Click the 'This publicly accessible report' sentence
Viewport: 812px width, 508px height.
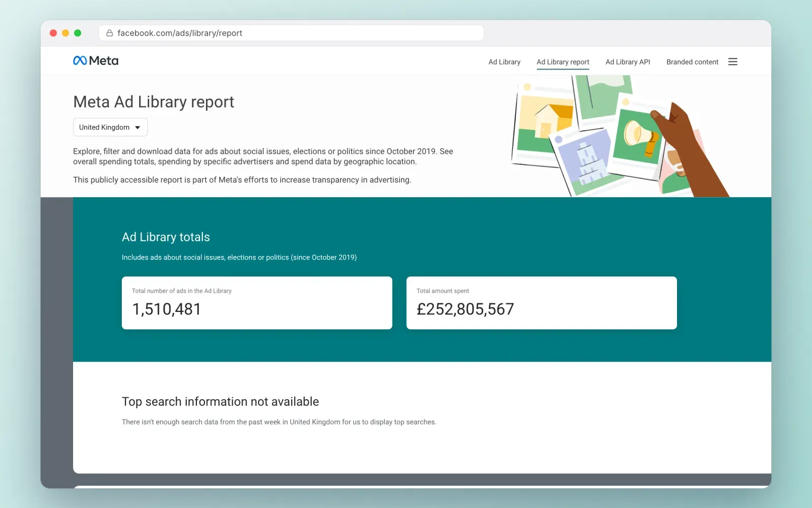242,180
